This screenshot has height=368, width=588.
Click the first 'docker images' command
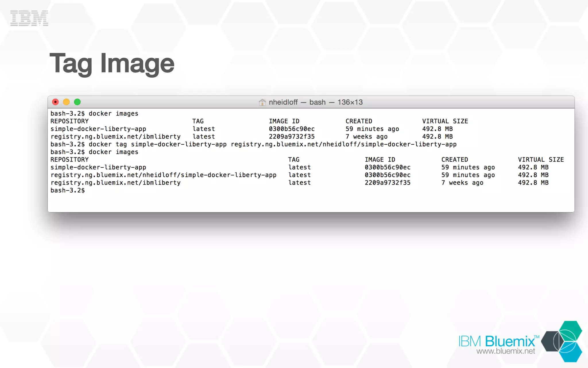click(113, 114)
